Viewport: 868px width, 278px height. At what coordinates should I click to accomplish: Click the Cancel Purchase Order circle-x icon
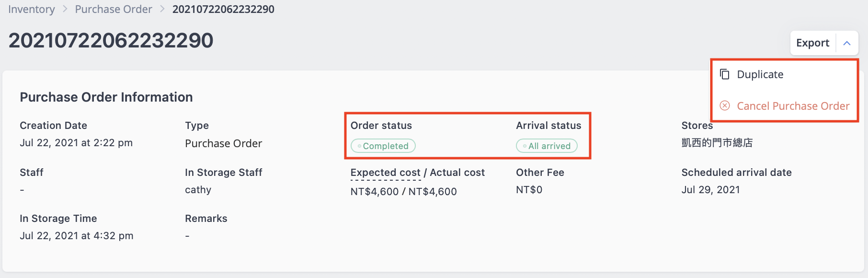coord(725,105)
